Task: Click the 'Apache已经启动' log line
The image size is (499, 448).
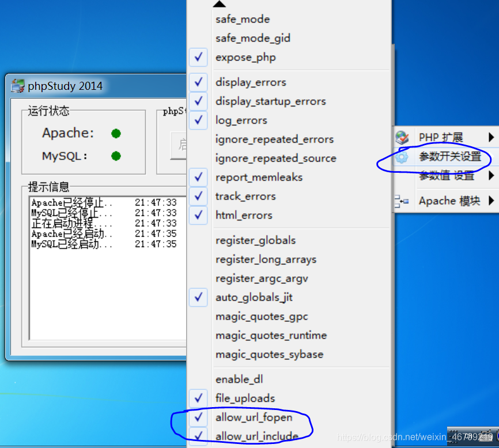Action: pyautogui.click(x=104, y=234)
